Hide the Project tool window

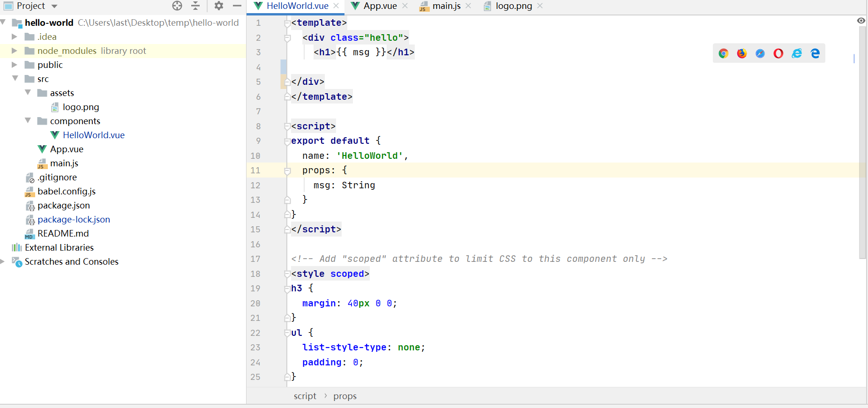tap(237, 6)
